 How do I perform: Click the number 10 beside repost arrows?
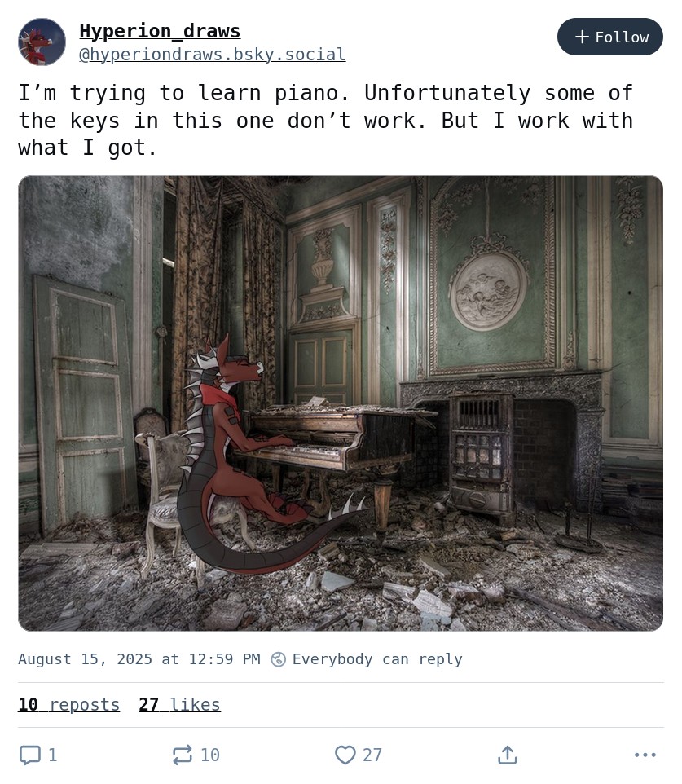210,755
